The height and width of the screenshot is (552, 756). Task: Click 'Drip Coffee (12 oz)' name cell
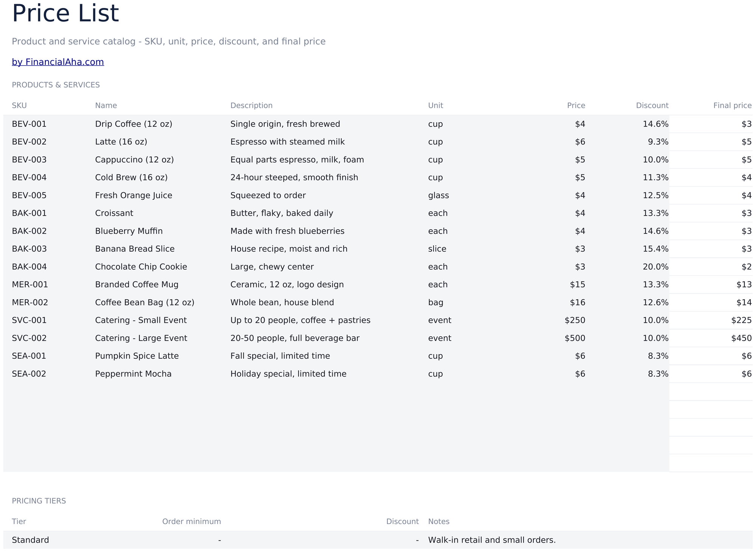134,124
